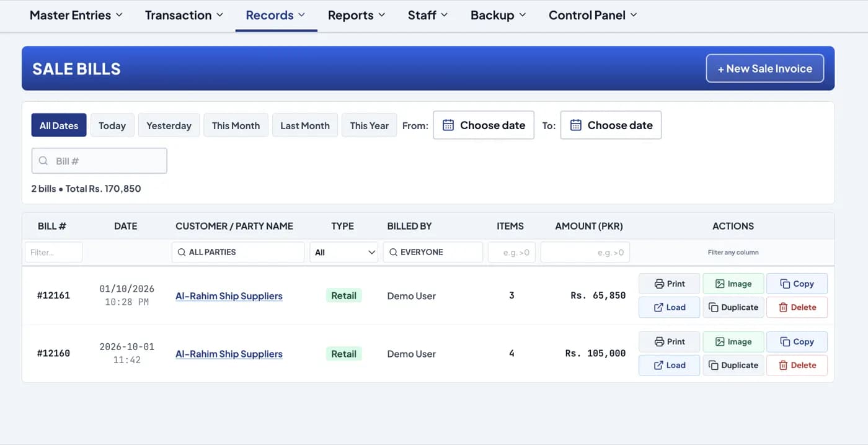Open the Records menu

pyautogui.click(x=276, y=15)
